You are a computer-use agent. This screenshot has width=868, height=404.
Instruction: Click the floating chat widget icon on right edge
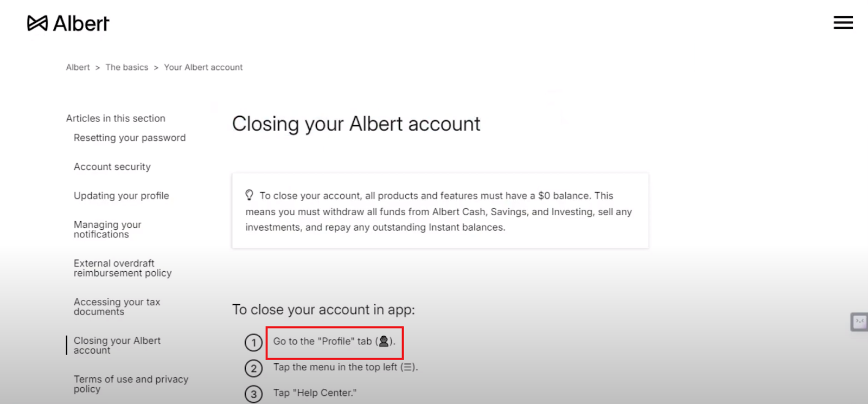pyautogui.click(x=859, y=322)
